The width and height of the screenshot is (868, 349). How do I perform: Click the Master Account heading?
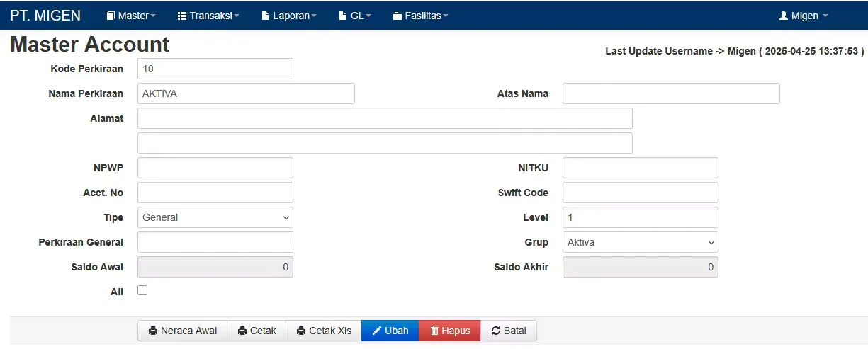(90, 45)
